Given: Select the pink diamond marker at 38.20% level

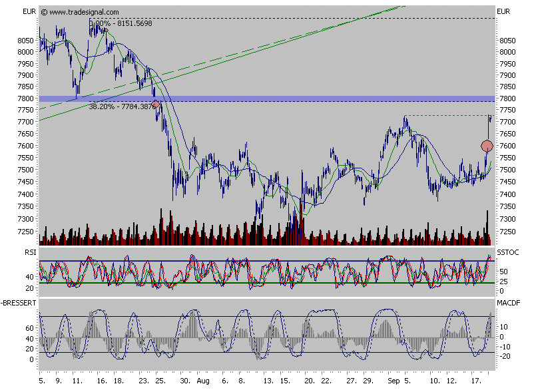Looking at the screenshot, I should point(155,104).
